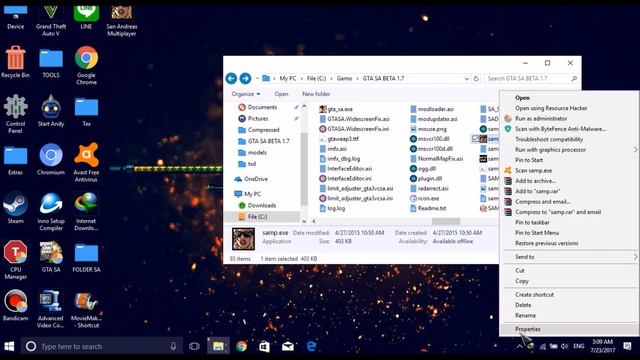The width and height of the screenshot is (640, 360).
Task: Choose Open using Resource Hacker
Action: point(551,108)
